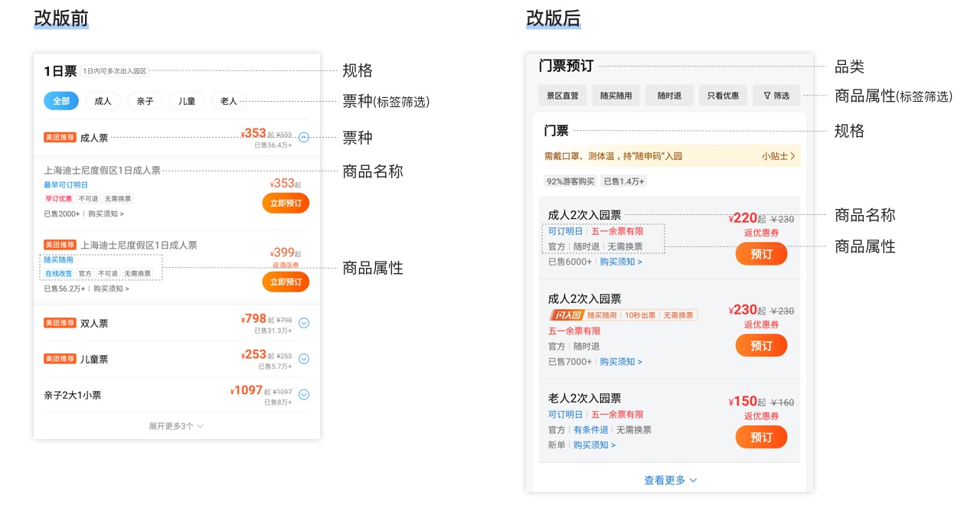Select the 全部 ticket type tab
This screenshot has width=980, height=508.
click(x=61, y=100)
